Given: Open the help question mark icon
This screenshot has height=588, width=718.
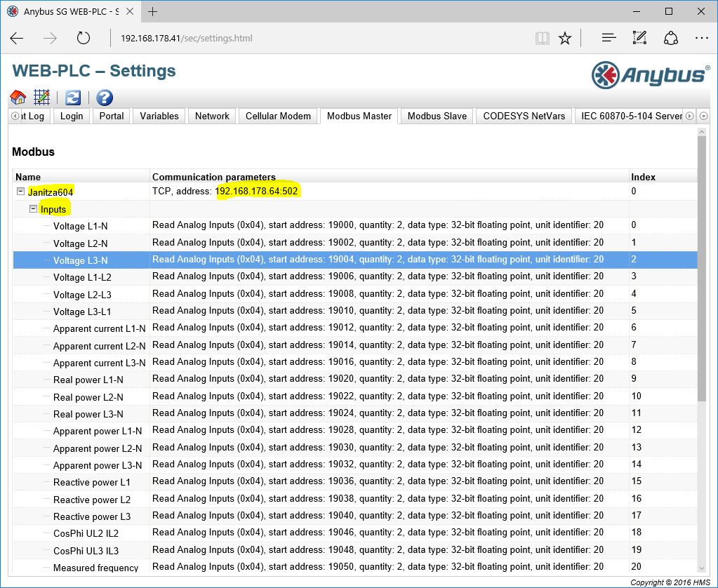Looking at the screenshot, I should (105, 98).
